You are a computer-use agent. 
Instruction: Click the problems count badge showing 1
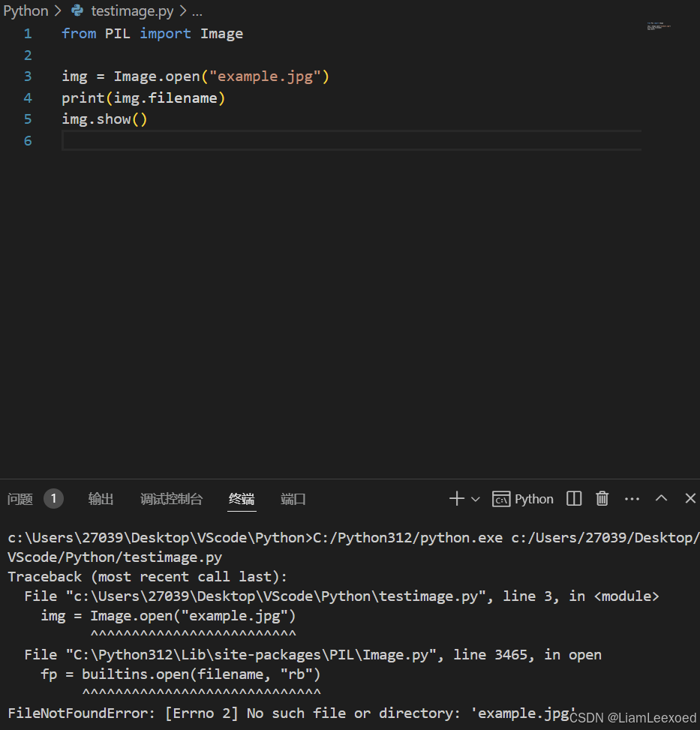pos(53,498)
